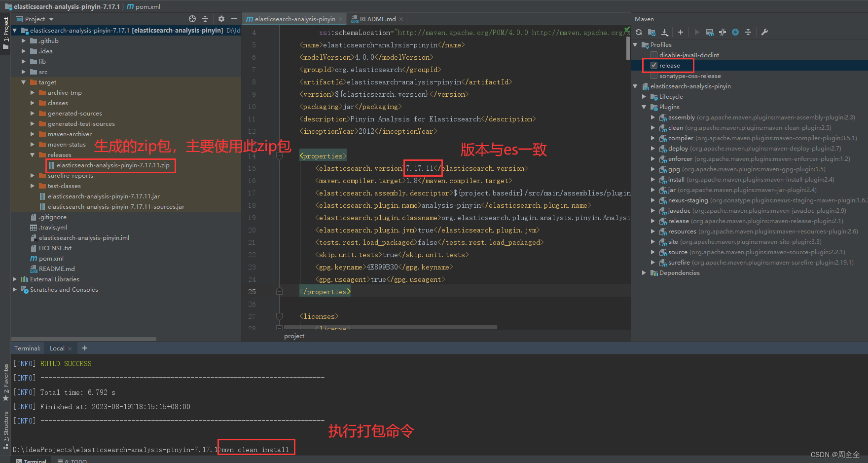This screenshot has height=463, width=868.
Task: Click pom.xml breadcrumb in navigation bar
Action: click(x=144, y=6)
